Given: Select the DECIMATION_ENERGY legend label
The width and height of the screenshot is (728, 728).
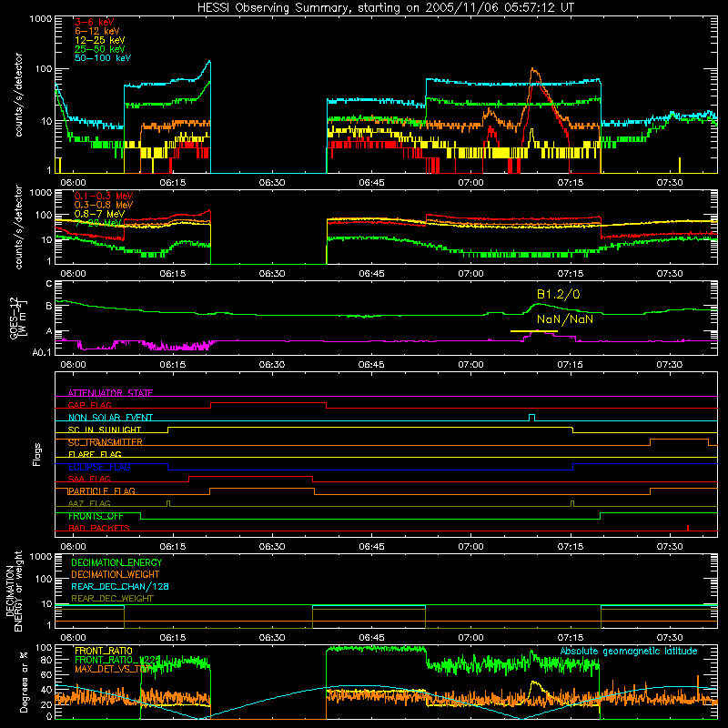Looking at the screenshot, I should (x=116, y=562).
